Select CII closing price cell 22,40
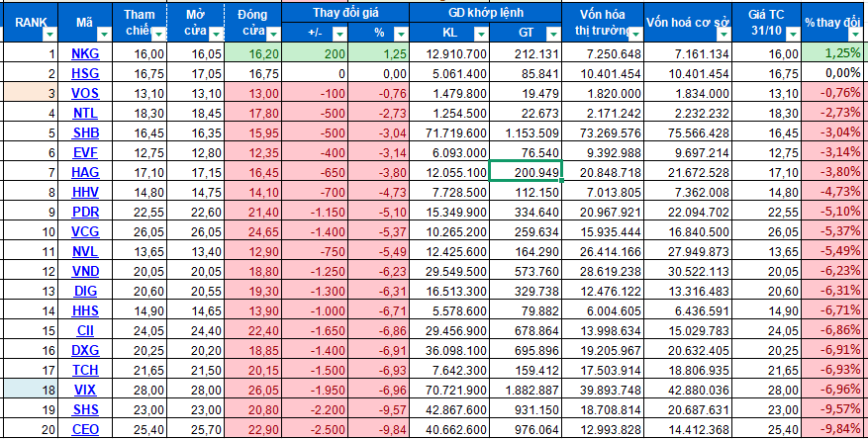Screen dimensions: 868x439 (x=253, y=330)
